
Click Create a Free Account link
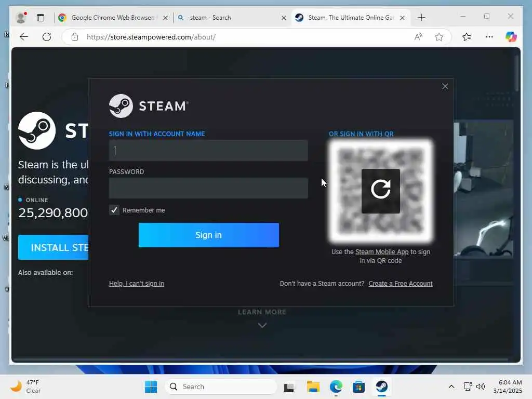(401, 283)
